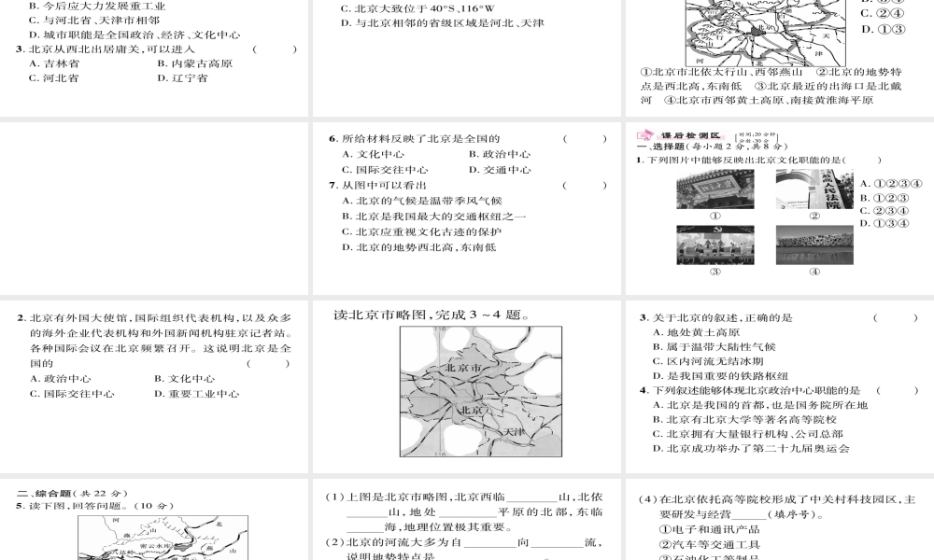
Task: Select C. 区内河流无结冰期
Action: (708, 361)
